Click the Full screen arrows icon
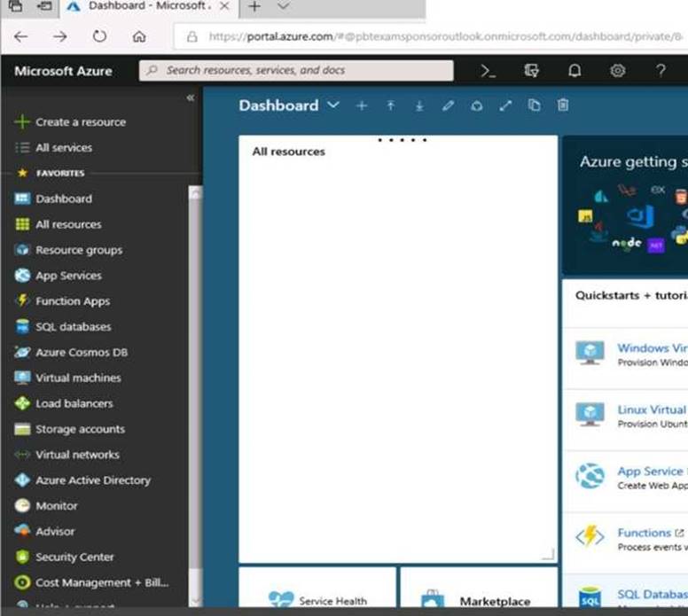This screenshot has width=688, height=616. (505, 105)
